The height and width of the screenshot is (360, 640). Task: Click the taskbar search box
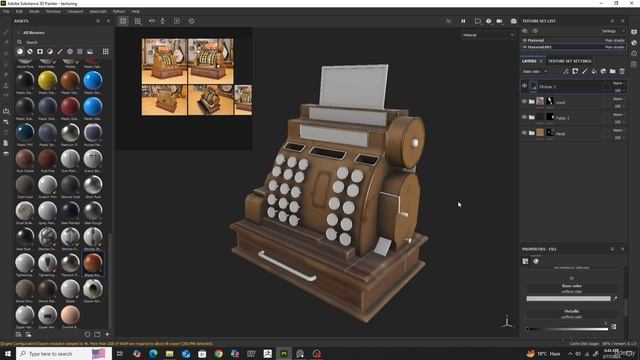click(64, 353)
